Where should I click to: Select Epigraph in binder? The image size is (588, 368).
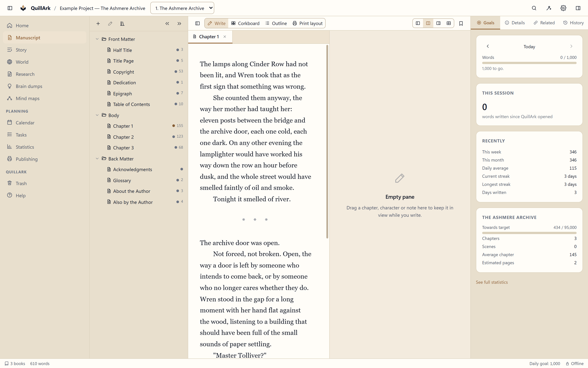tap(139, 93)
